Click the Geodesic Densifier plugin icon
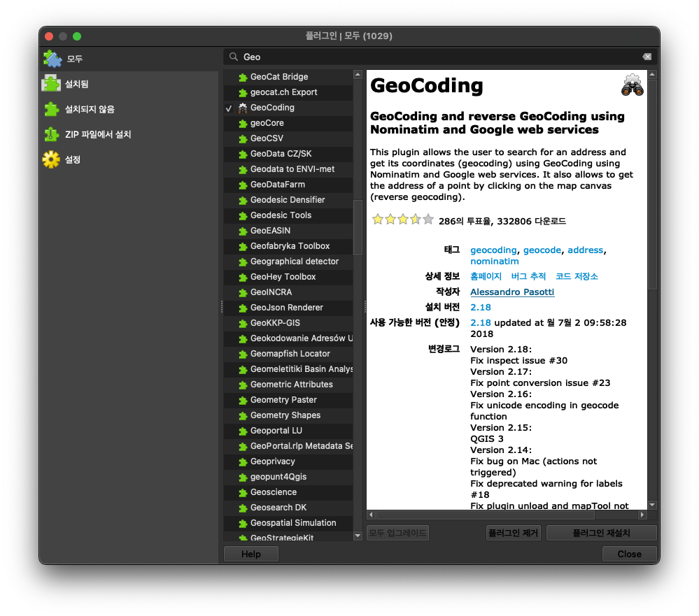699x616 pixels. tap(243, 201)
